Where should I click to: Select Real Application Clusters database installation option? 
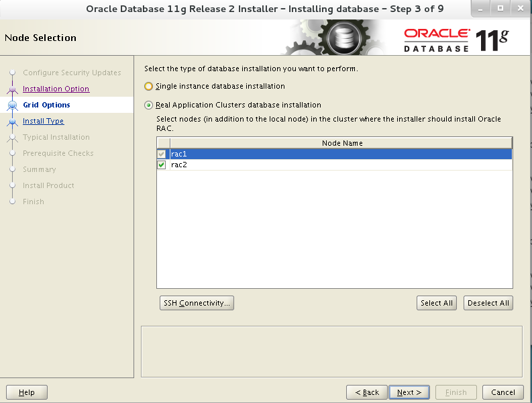tap(148, 105)
